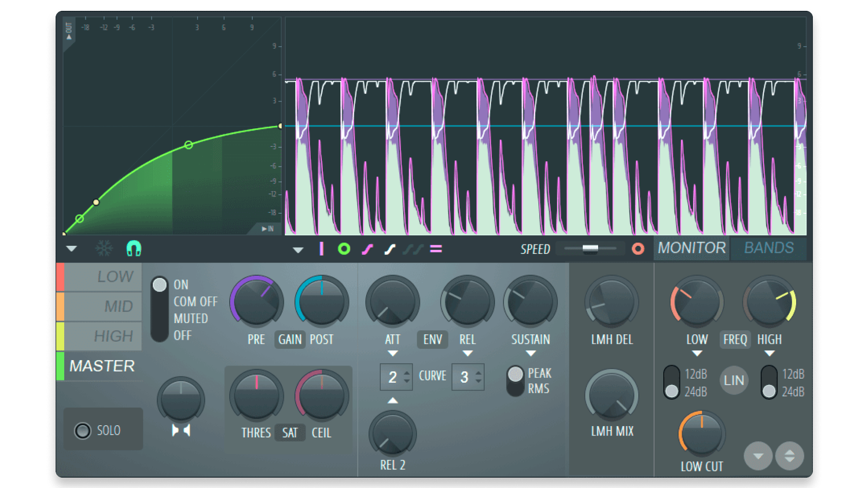Click the LIN filter type button

click(x=734, y=380)
